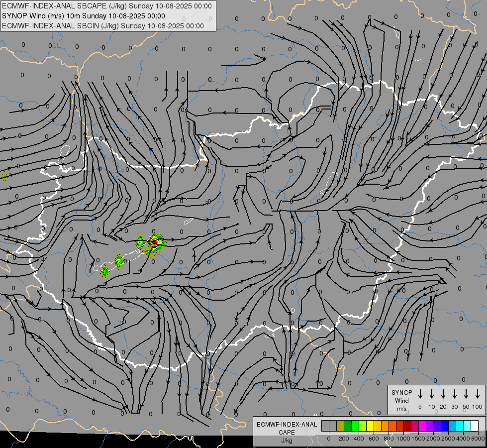The image size is (487, 448).
Task: Click the 800 value on CAPE scale
Action: (x=389, y=439)
